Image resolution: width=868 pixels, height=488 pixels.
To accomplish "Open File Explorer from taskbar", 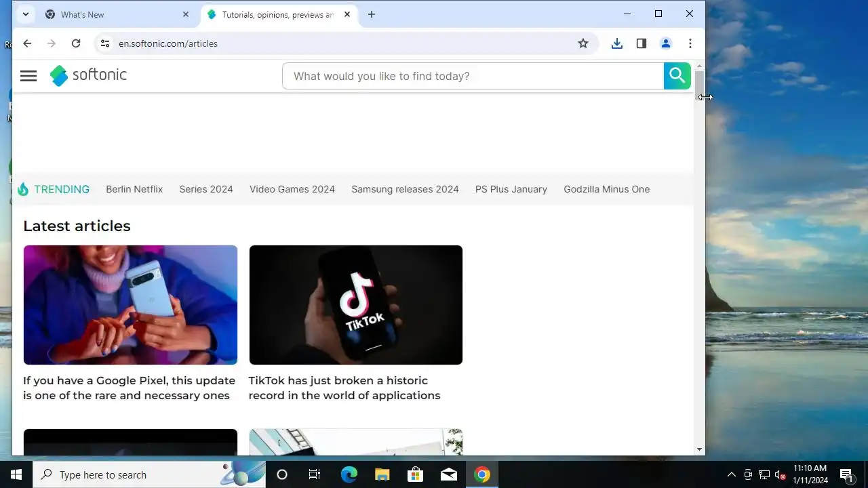I will (382, 474).
